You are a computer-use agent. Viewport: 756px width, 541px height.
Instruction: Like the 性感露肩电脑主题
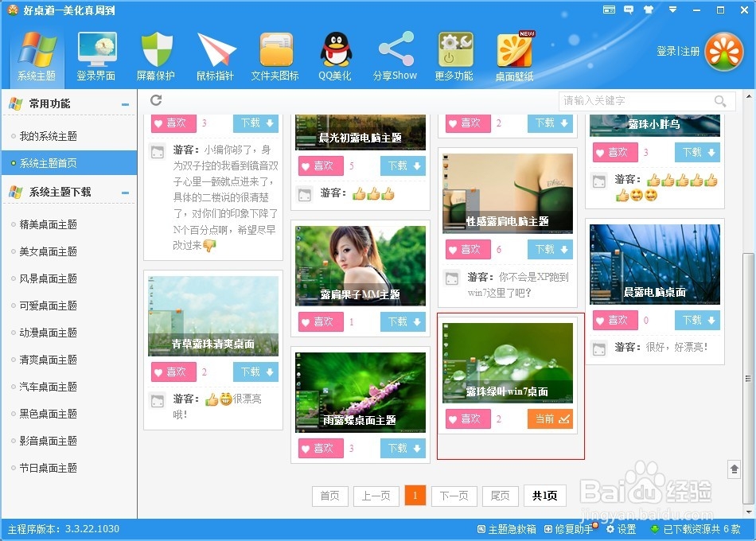468,249
